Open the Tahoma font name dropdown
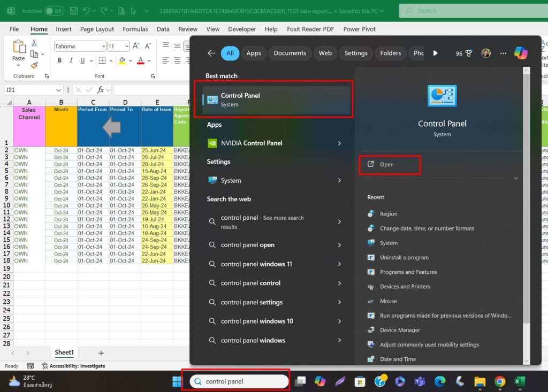The width and height of the screenshot is (548, 392). [103, 46]
